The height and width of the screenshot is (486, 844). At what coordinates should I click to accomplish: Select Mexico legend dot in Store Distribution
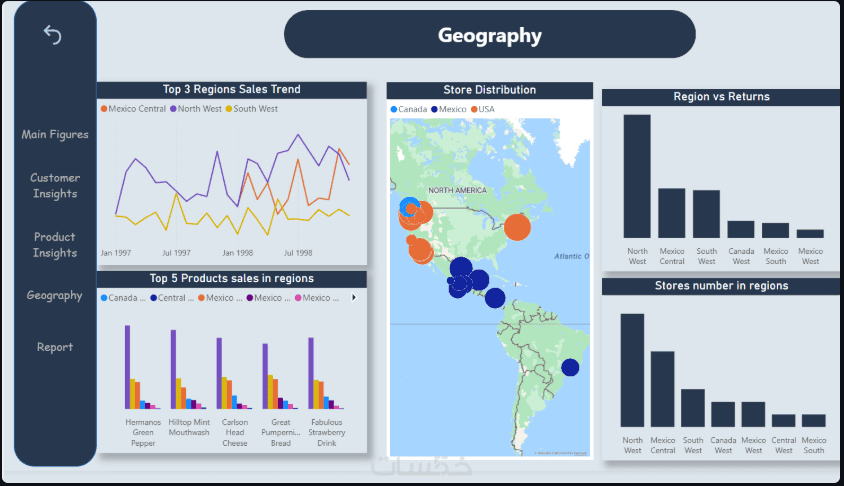pos(434,109)
